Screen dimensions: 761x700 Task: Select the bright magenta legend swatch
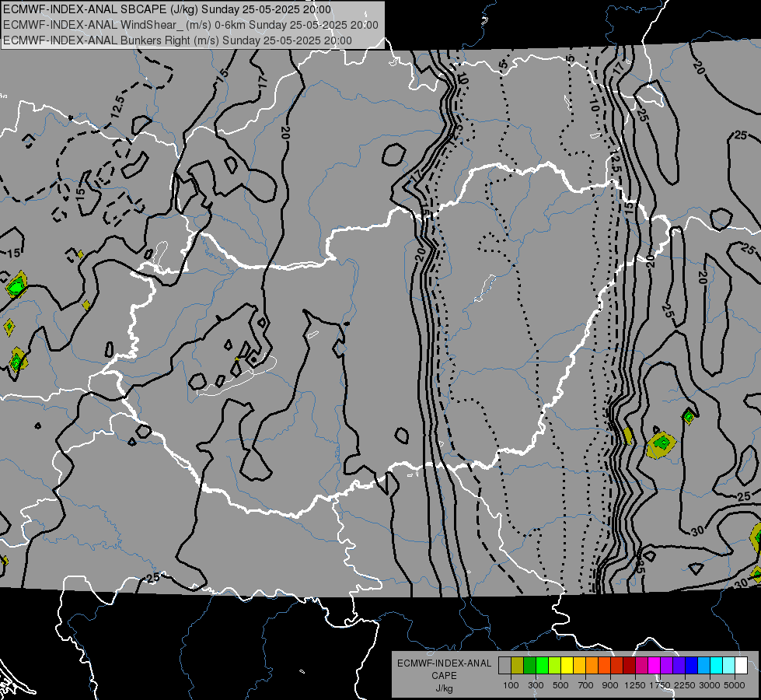pyautogui.click(x=655, y=666)
